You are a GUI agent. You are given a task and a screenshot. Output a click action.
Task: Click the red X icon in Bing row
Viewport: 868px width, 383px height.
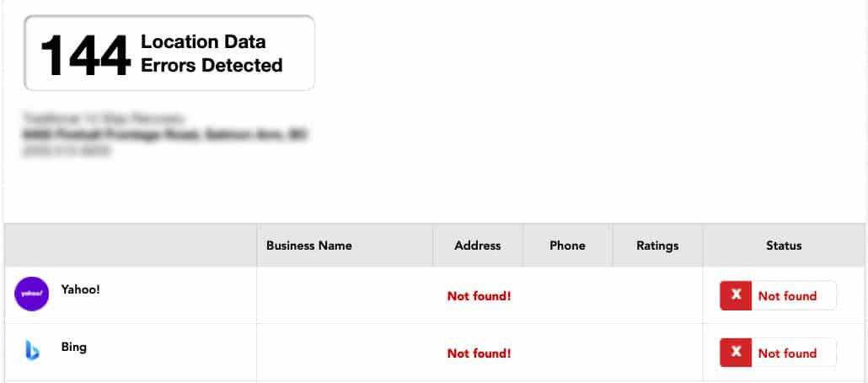[x=736, y=353]
